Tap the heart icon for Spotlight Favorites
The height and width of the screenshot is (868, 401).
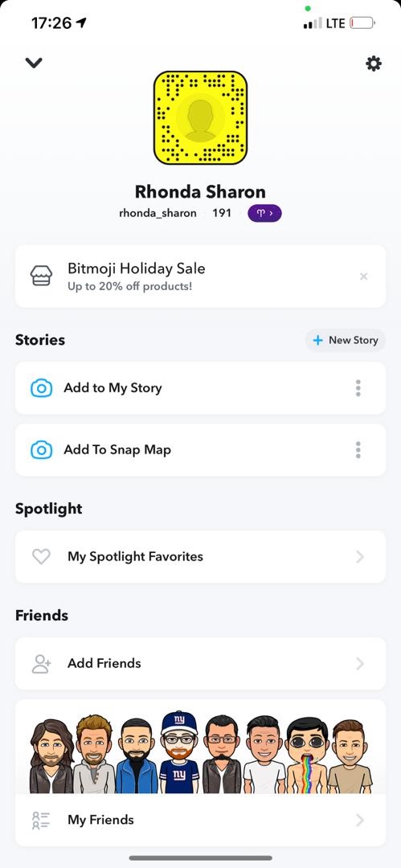pos(42,556)
